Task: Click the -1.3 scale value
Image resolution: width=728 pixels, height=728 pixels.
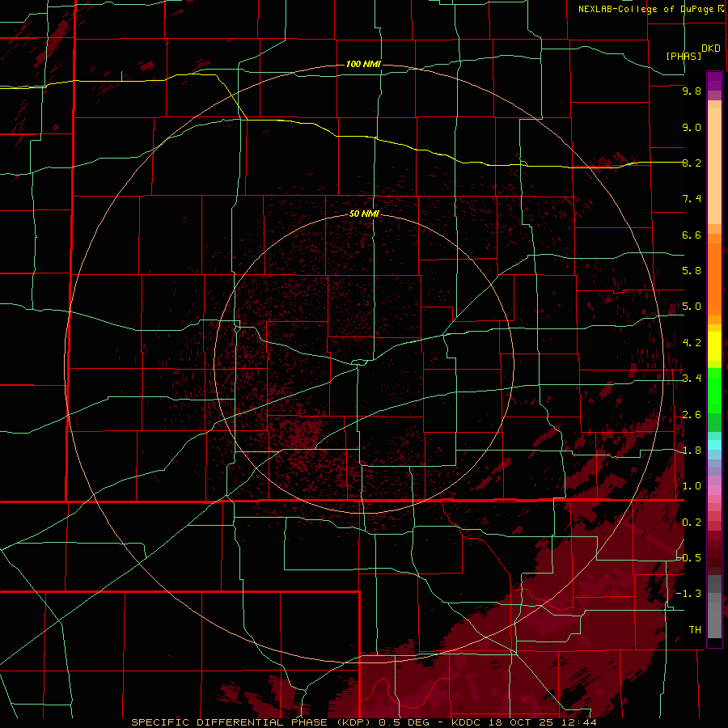Action: pyautogui.click(x=688, y=594)
